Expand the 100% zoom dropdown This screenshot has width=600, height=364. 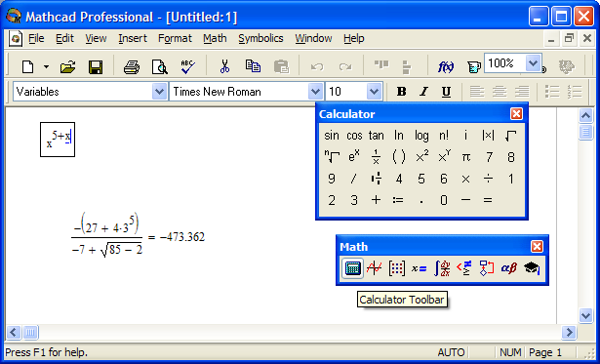[533, 62]
